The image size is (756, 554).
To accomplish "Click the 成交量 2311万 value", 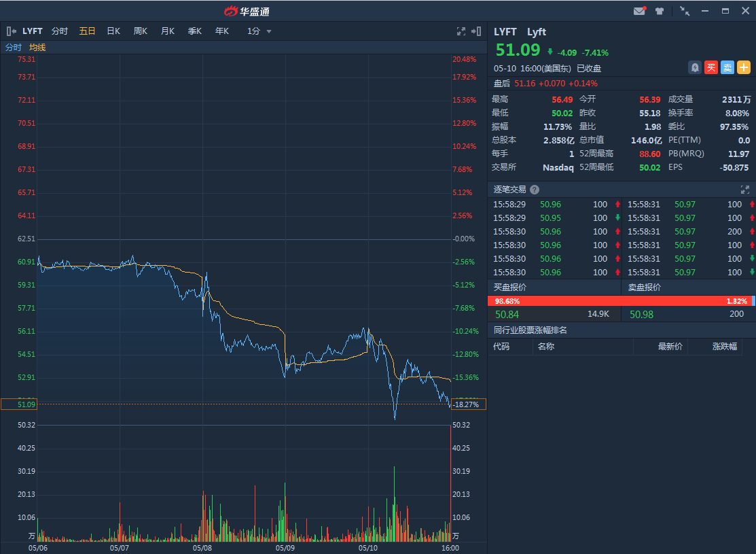I will pos(736,100).
